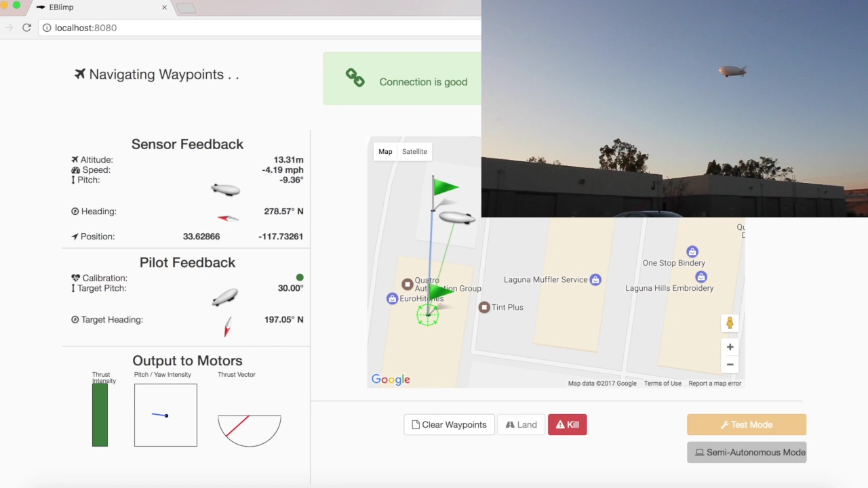
Task: Open a new browser tab
Action: click(x=186, y=8)
